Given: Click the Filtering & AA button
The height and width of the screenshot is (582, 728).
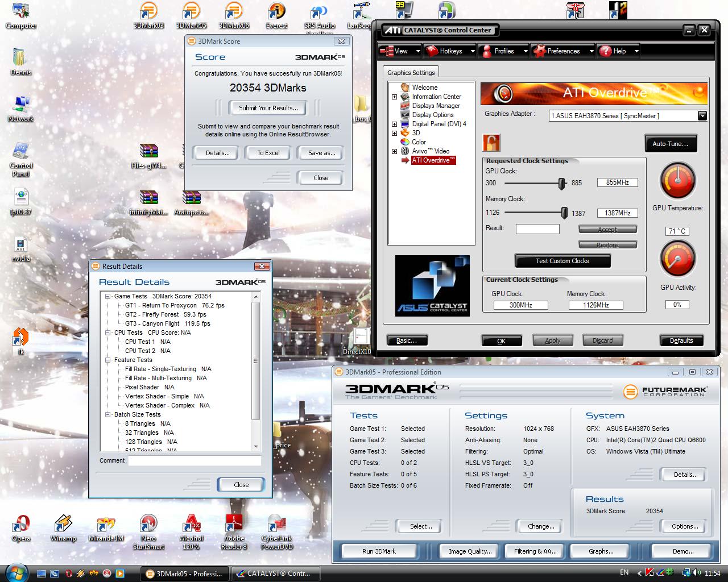Looking at the screenshot, I should coord(535,551).
